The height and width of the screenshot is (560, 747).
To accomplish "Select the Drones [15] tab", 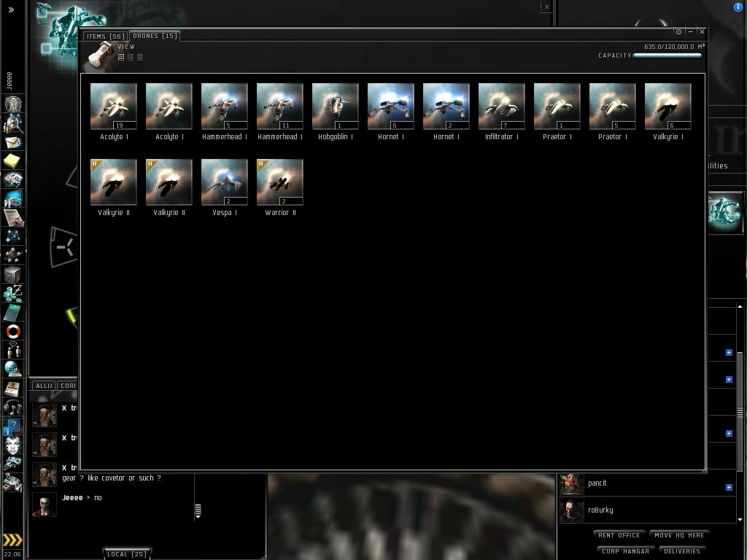I will coord(155,36).
